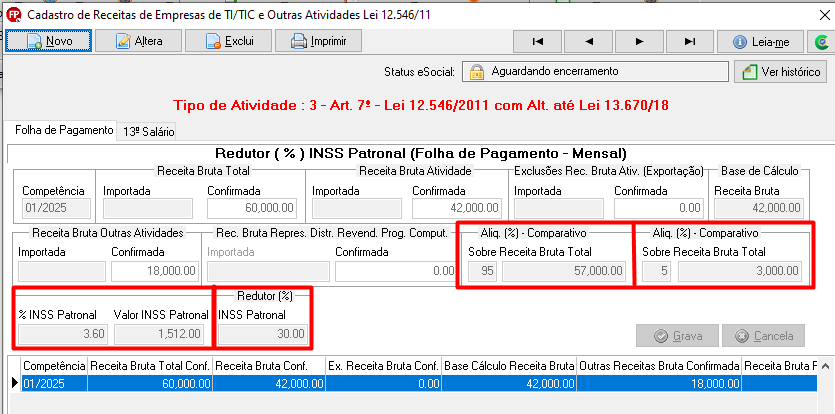Click the Aguardando encerramento status field
835x414 pixels.
point(595,71)
